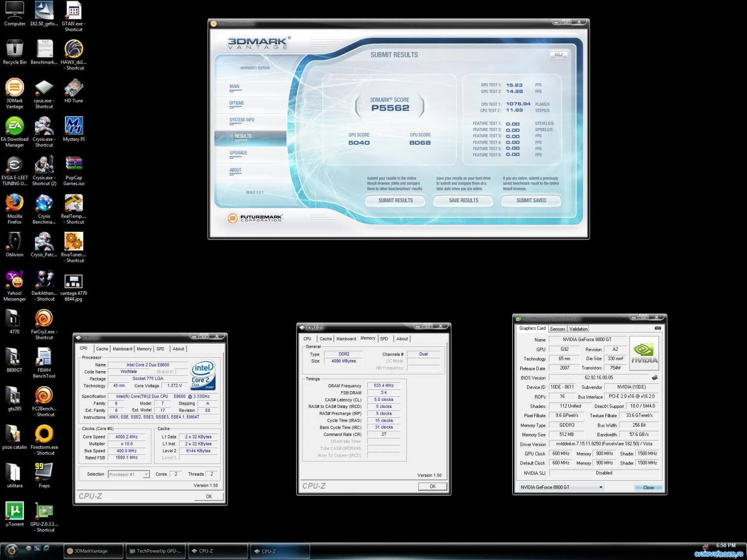The width and height of the screenshot is (747, 560).
Task: Switch to TechPowerUp GPU-Z taskbar button
Action: (156, 551)
